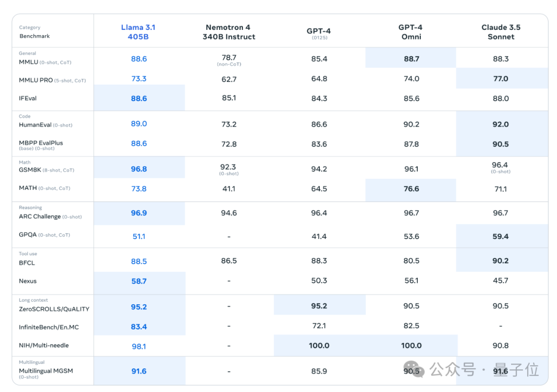Click the InfiniteBench/En.MC row label
The width and height of the screenshot is (557, 392).
(48, 327)
